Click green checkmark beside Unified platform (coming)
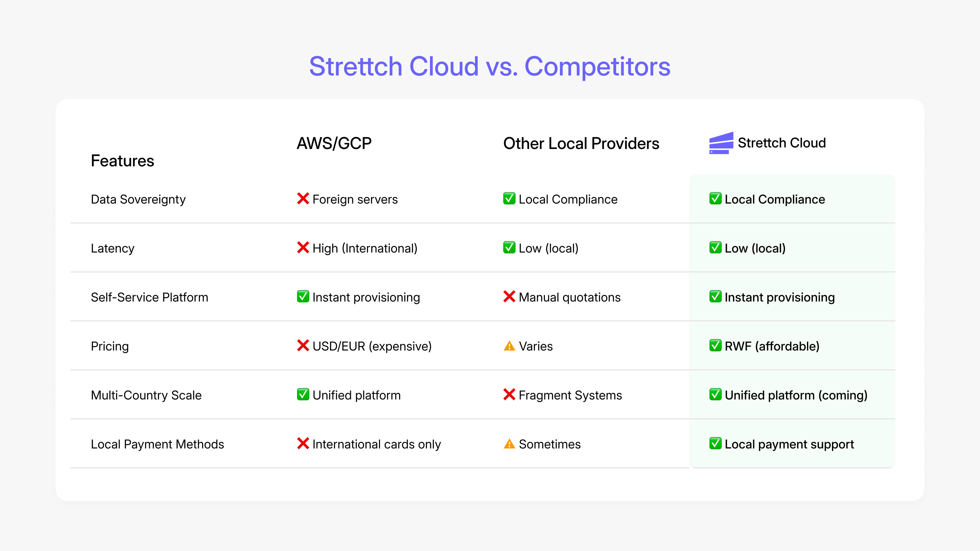Screen dimensions: 980x551 pyautogui.click(x=715, y=394)
